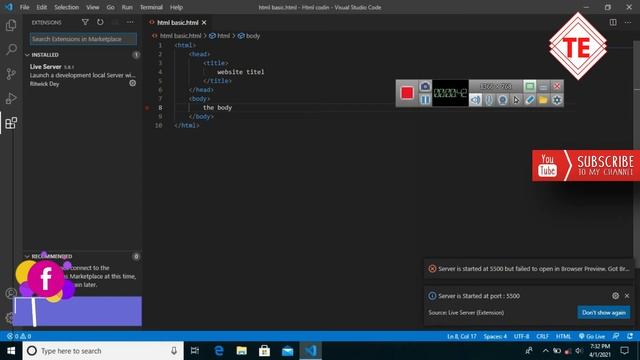Focus the Search Extensions in Marketplace field
Image resolution: width=640 pixels, height=360 pixels.
[x=83, y=39]
